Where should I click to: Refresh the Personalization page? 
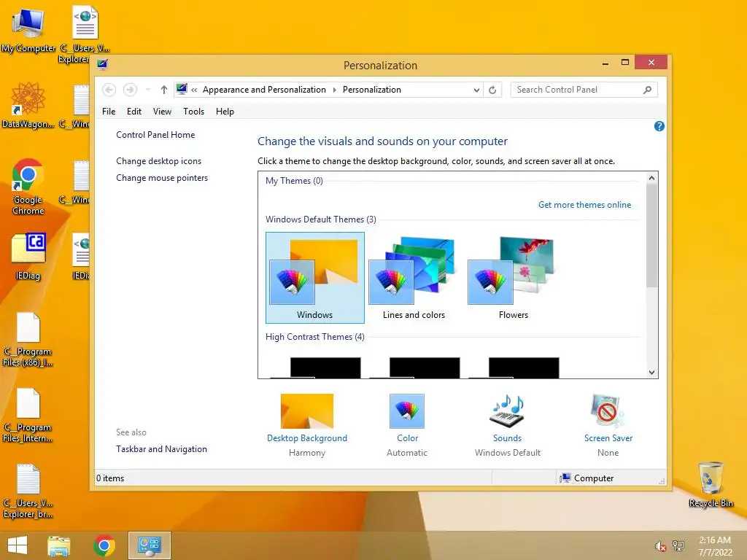[492, 90]
